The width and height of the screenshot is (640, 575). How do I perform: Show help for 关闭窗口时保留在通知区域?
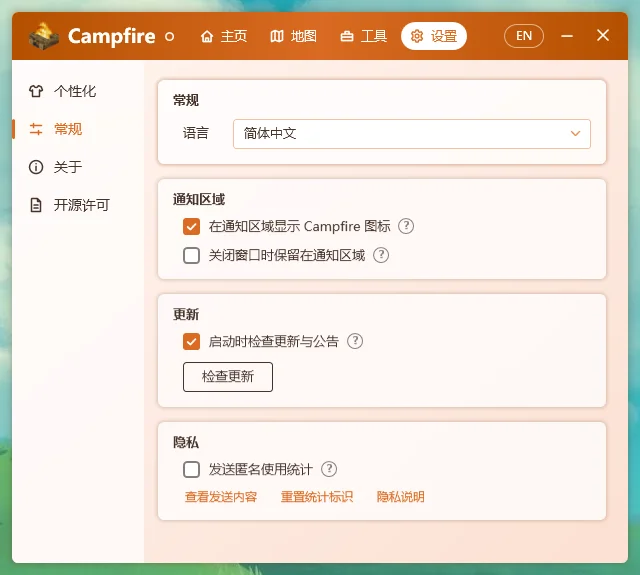point(381,255)
